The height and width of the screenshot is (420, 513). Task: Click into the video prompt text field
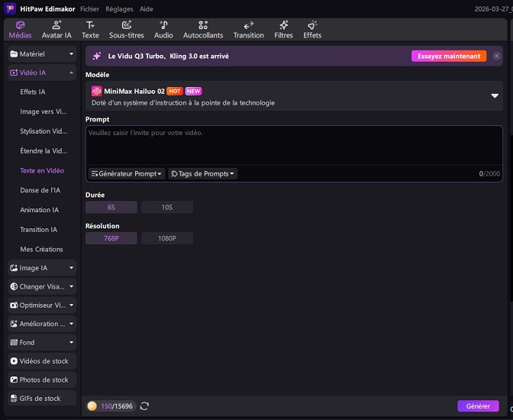pos(294,145)
